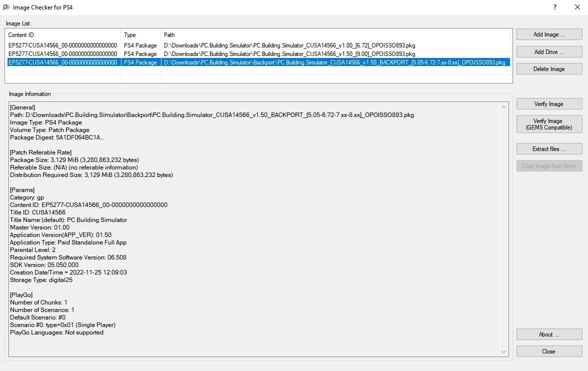The height and width of the screenshot is (371, 588).
Task: Click the scroll-up arrow in Image Information
Action: (x=503, y=107)
